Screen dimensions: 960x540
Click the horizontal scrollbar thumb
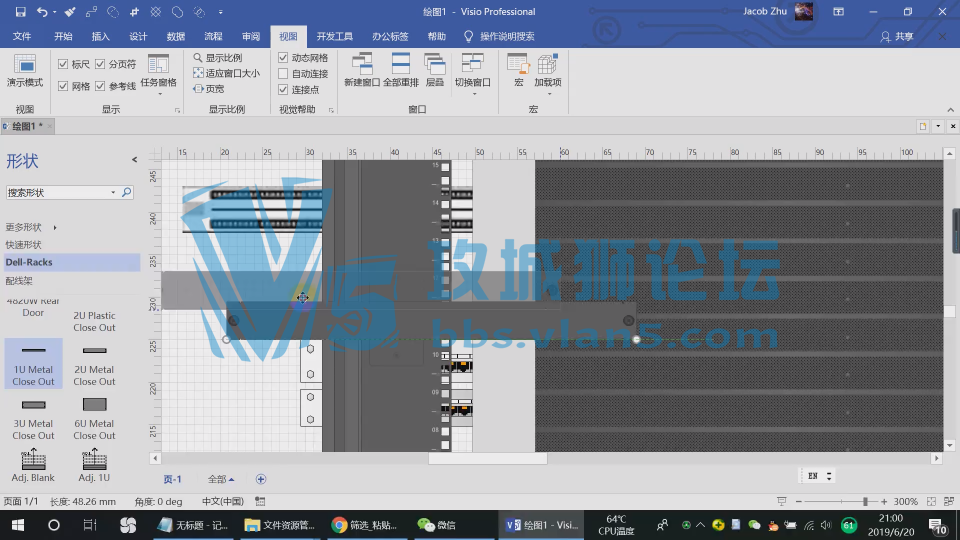pos(487,458)
